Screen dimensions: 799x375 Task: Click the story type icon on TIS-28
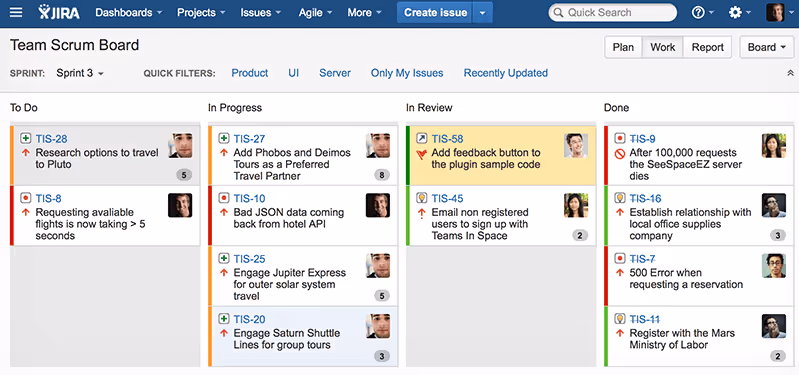click(x=25, y=138)
